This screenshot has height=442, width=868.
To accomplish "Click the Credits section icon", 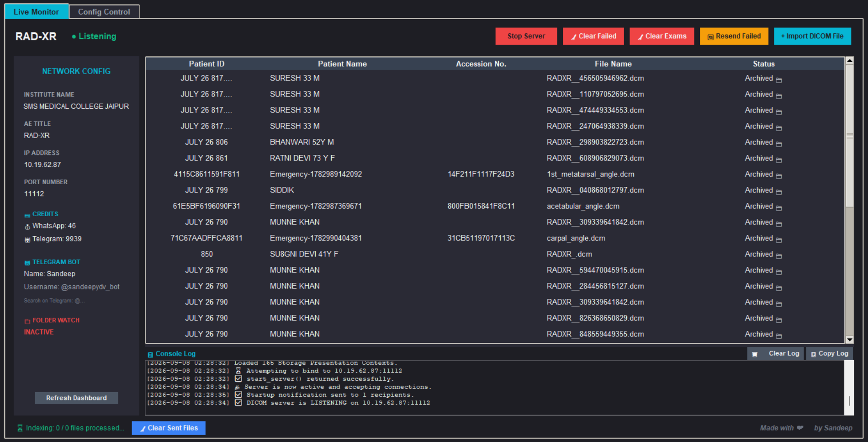I will click(27, 215).
